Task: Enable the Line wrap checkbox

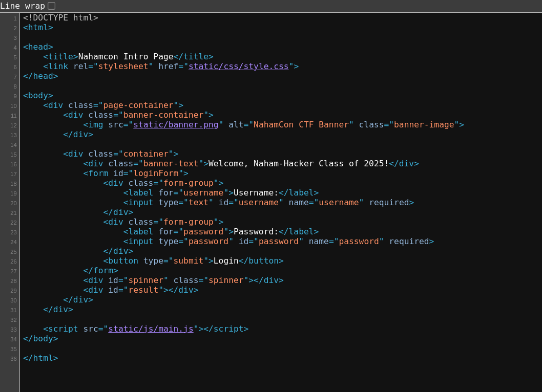Action: [x=51, y=6]
